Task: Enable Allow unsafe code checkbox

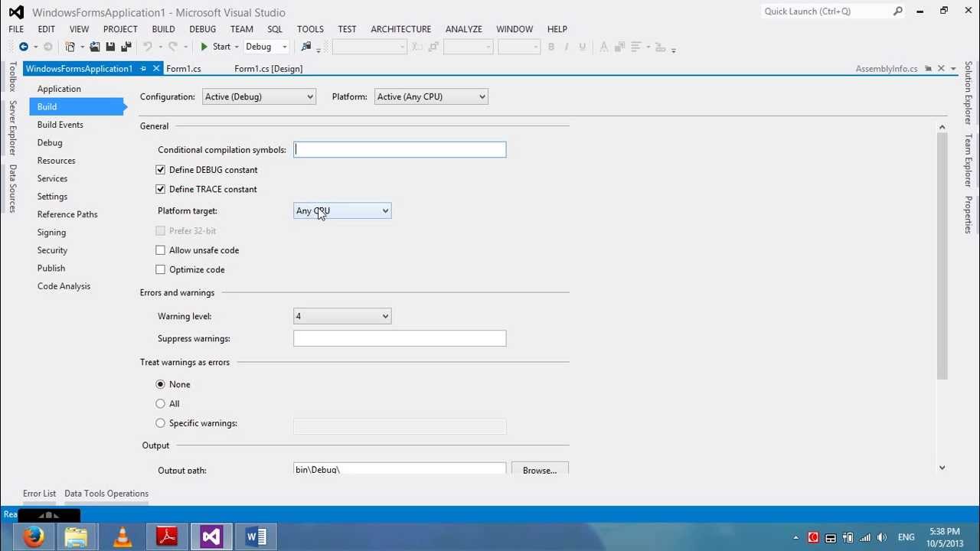Action: 160,250
